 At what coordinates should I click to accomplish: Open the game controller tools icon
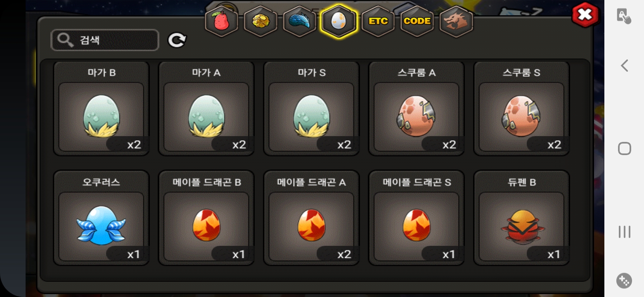click(624, 281)
